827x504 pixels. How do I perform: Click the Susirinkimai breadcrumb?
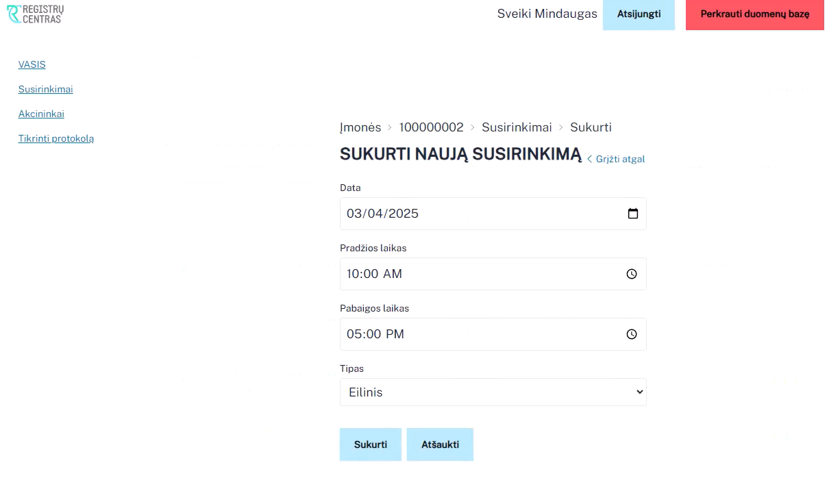pyautogui.click(x=517, y=127)
